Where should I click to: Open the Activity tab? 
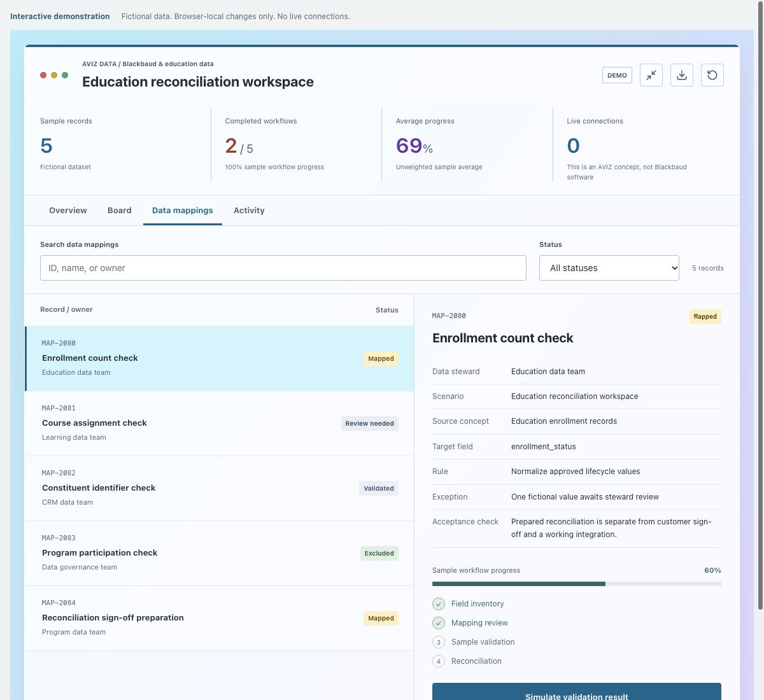pos(249,211)
